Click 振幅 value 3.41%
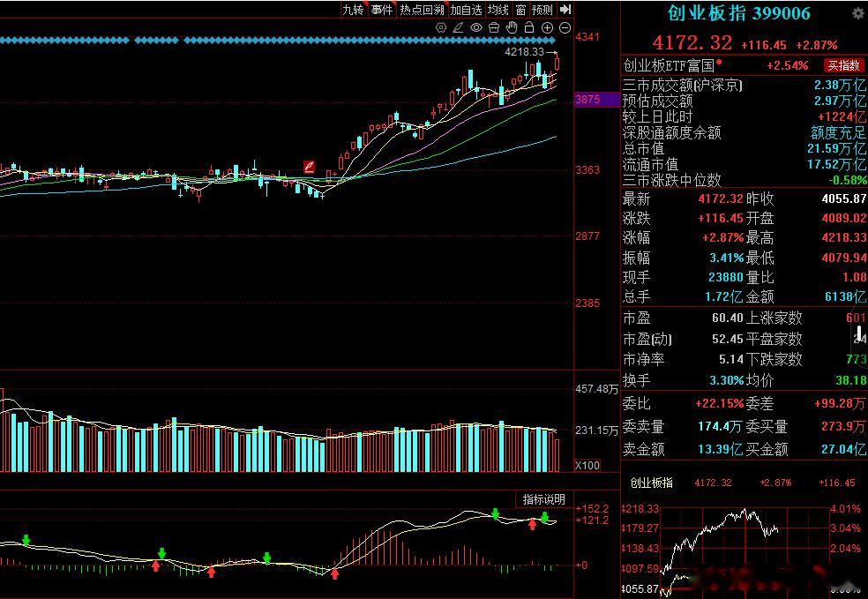The width and height of the screenshot is (868, 599). [727, 258]
